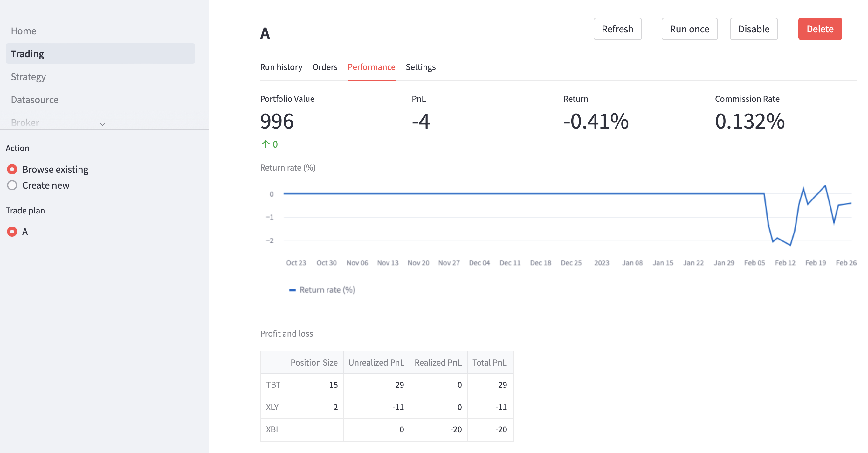Image resolution: width=868 pixels, height=453 pixels.
Task: Choose trade plan A radio button
Action: pyautogui.click(x=12, y=232)
